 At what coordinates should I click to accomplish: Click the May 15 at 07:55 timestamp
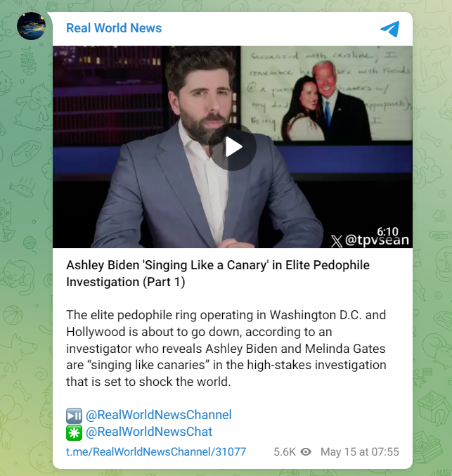[x=360, y=451]
